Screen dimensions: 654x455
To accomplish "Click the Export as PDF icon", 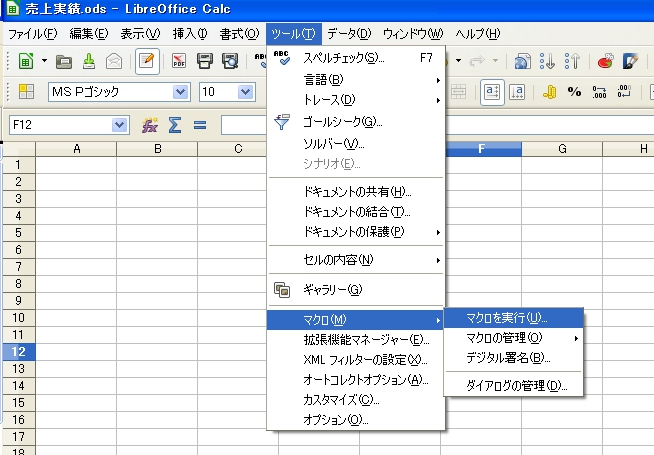I will coord(181,61).
